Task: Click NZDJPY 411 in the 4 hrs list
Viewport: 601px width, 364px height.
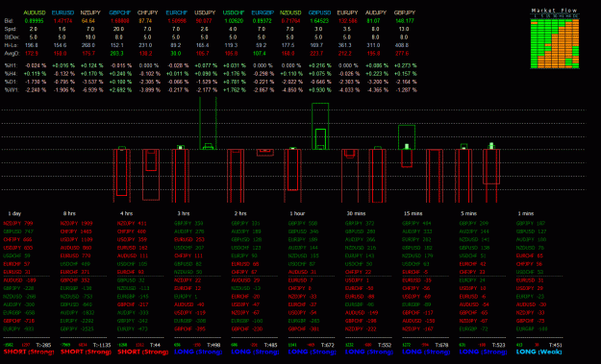Action: coord(132,223)
